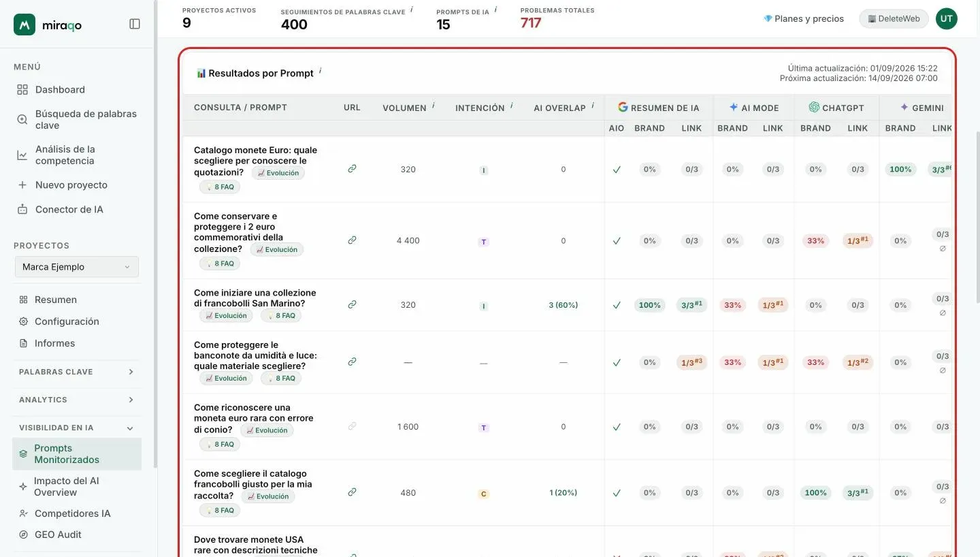Click the miraqo logo icon
980x557 pixels.
pos(24,25)
